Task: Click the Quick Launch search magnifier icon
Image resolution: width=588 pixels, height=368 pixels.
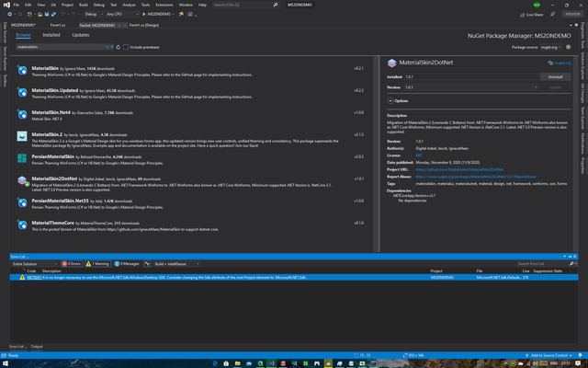Action: (x=276, y=5)
